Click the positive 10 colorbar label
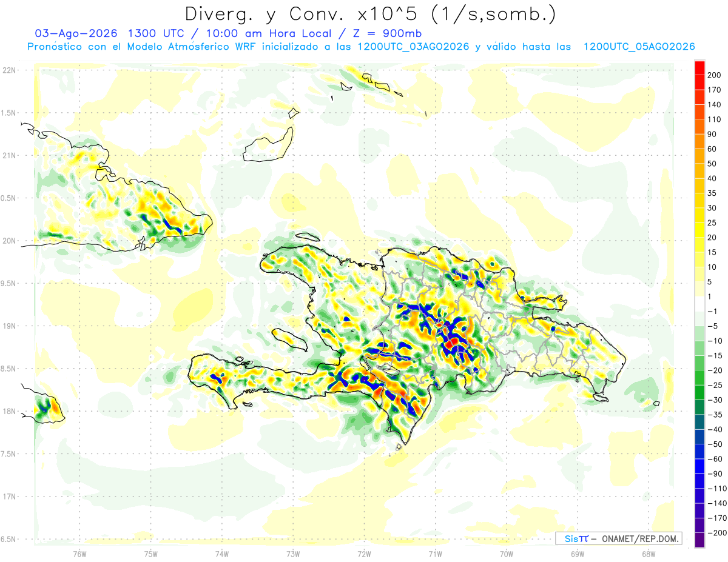728x562 pixels. (713, 267)
